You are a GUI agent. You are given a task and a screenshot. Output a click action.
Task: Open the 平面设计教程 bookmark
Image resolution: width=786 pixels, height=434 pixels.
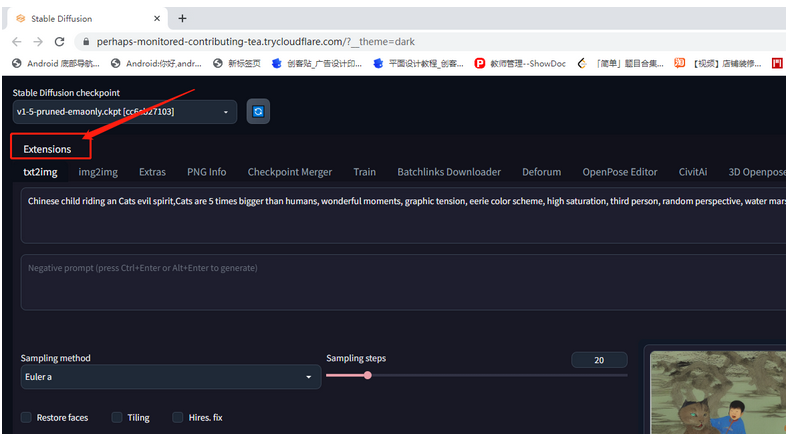coord(418,64)
